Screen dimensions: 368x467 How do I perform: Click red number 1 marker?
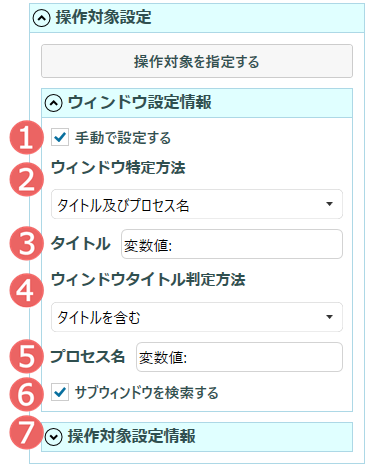pyautogui.click(x=26, y=137)
